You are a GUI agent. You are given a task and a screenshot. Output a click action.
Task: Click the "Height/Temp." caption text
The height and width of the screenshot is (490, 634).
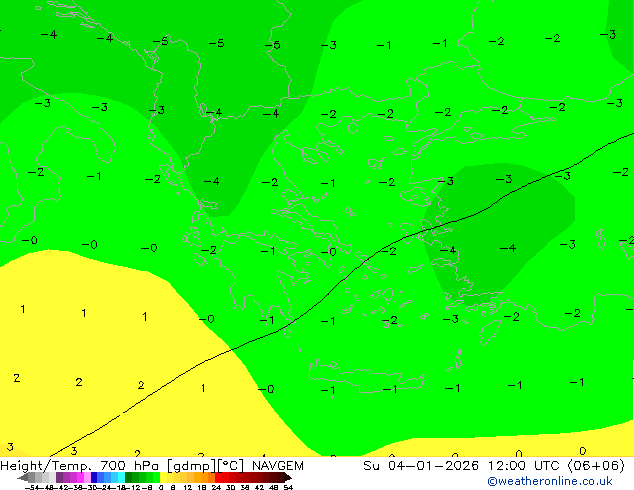point(47,466)
